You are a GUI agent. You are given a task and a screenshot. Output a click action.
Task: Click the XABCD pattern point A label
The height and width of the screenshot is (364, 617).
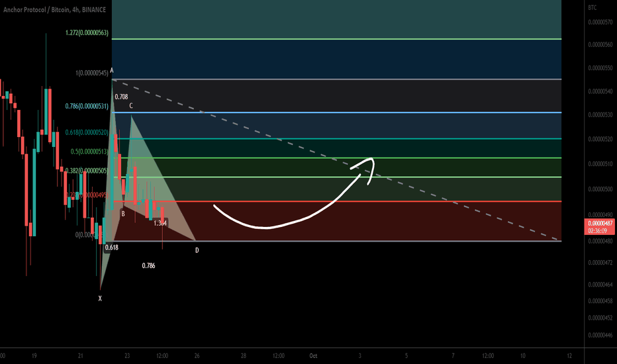tap(112, 70)
